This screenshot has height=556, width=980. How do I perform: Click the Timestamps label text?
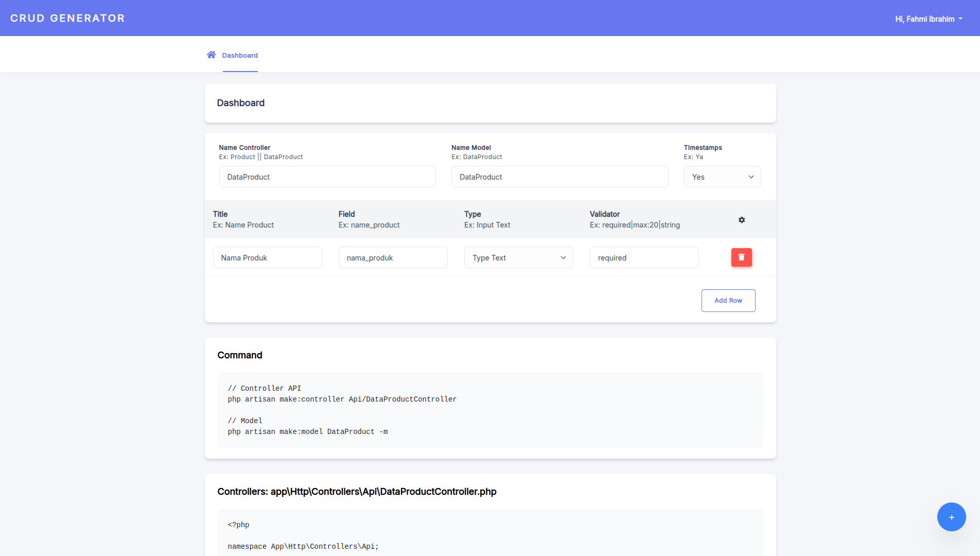pos(703,148)
